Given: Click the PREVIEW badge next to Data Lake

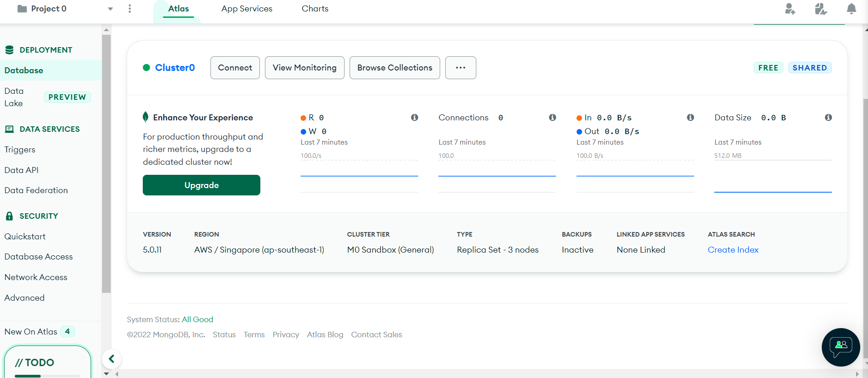Looking at the screenshot, I should [67, 97].
